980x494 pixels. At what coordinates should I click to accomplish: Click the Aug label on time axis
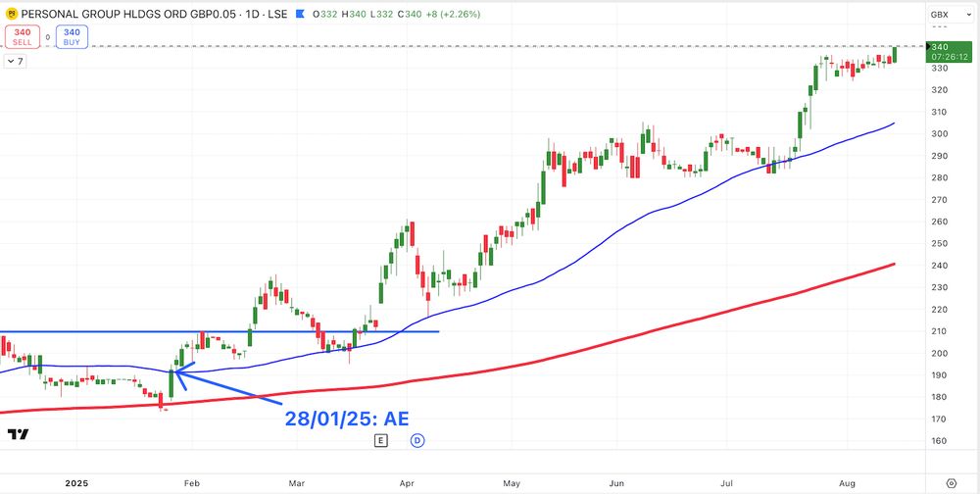pyautogui.click(x=847, y=483)
